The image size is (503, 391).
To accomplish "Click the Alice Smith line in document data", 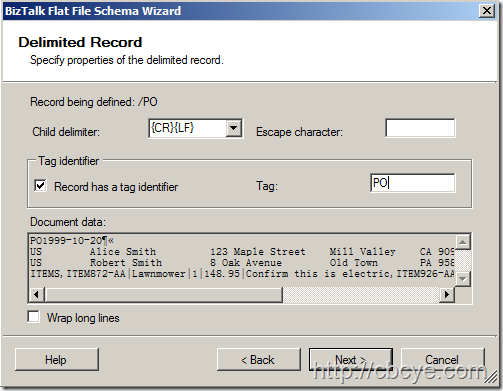I will coord(242,252).
